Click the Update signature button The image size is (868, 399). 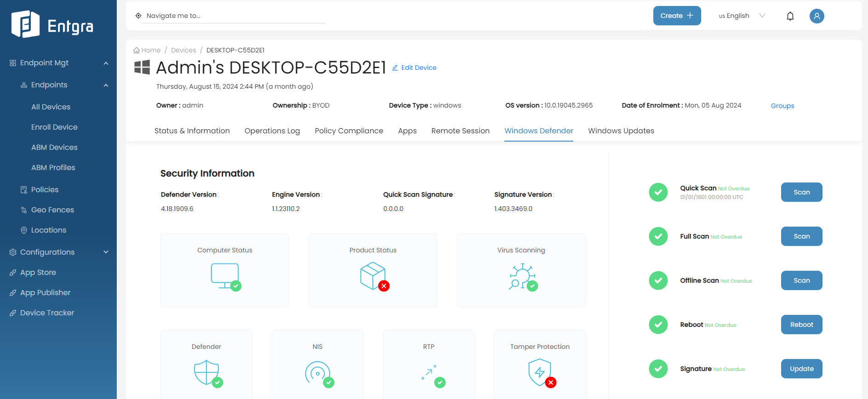801,369
